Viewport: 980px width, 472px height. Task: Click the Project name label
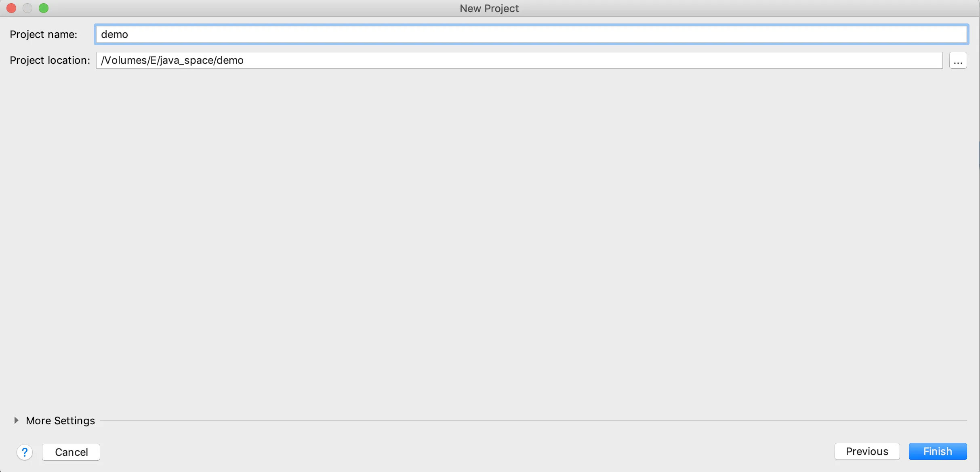pyautogui.click(x=44, y=34)
